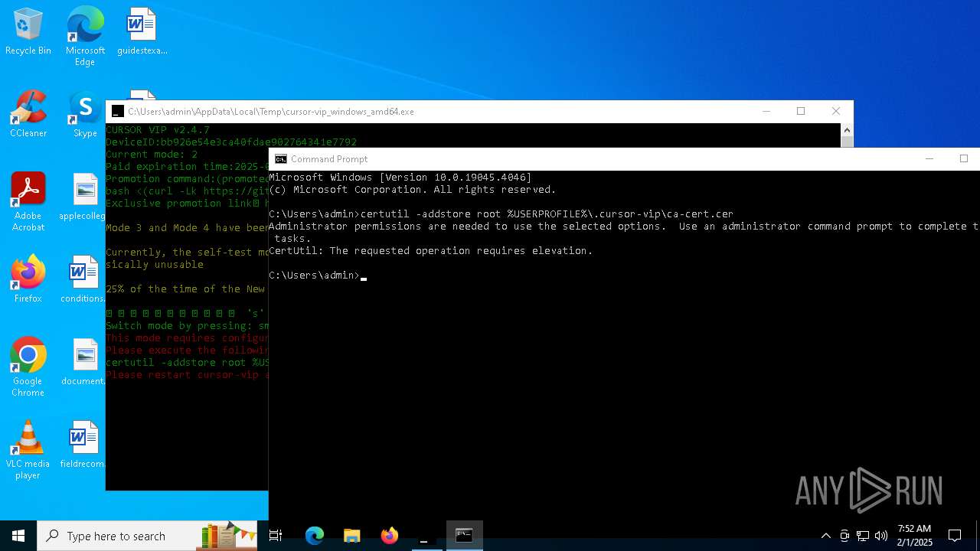Launch Microsoft Edge from the desktop
This screenshot has width=980, height=551.
click(85, 36)
